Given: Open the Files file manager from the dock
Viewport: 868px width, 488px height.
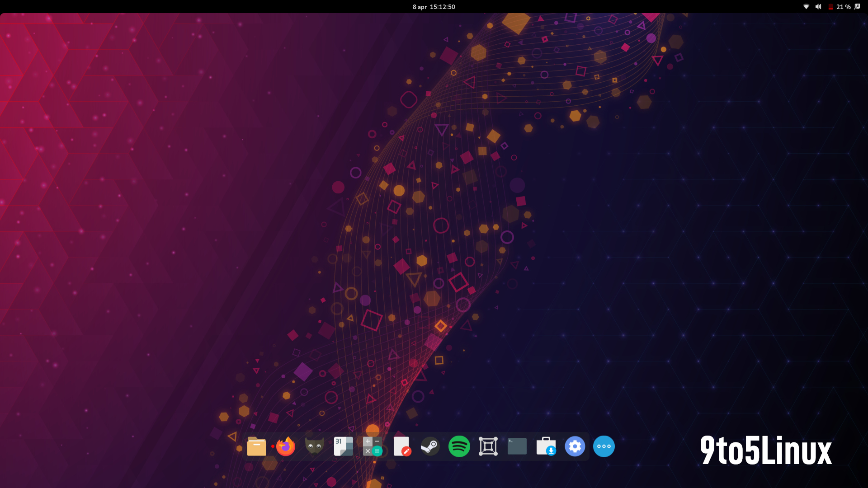Looking at the screenshot, I should pyautogui.click(x=256, y=446).
